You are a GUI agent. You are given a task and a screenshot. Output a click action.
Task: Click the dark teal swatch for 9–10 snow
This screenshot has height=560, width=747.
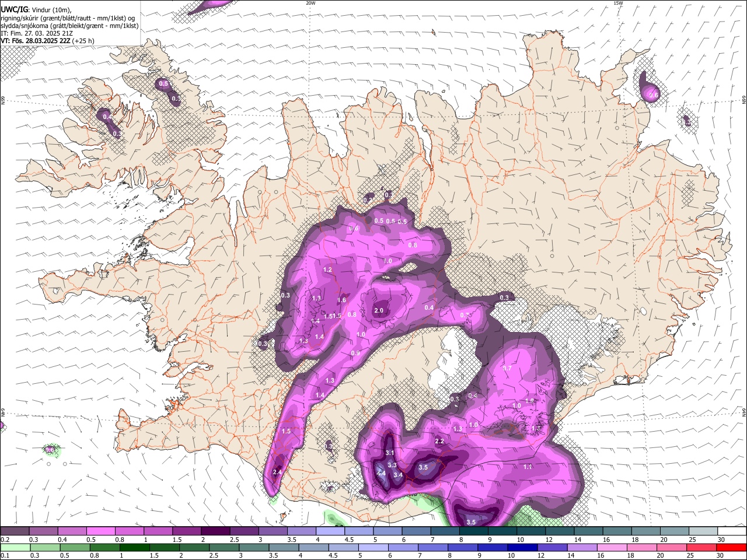502,531
